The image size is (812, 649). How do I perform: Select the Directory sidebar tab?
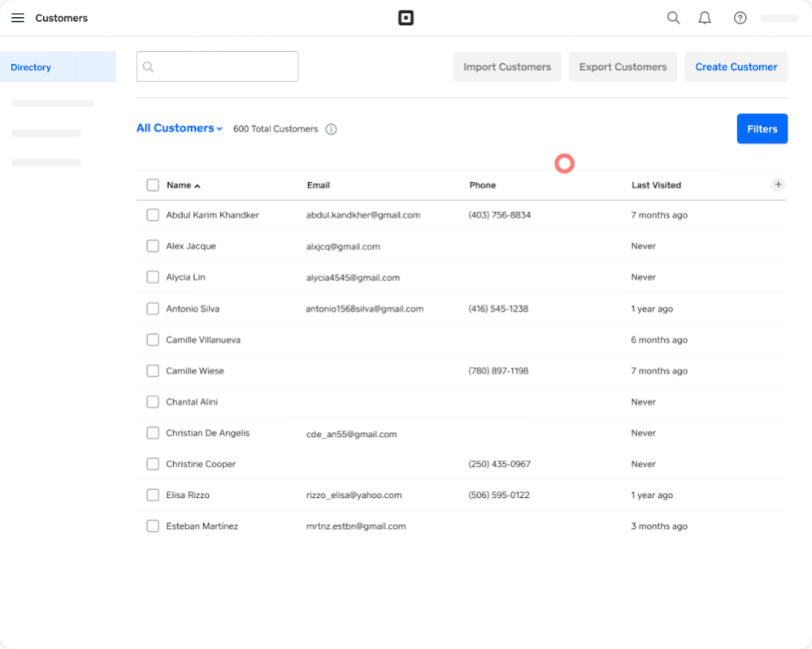point(57,67)
